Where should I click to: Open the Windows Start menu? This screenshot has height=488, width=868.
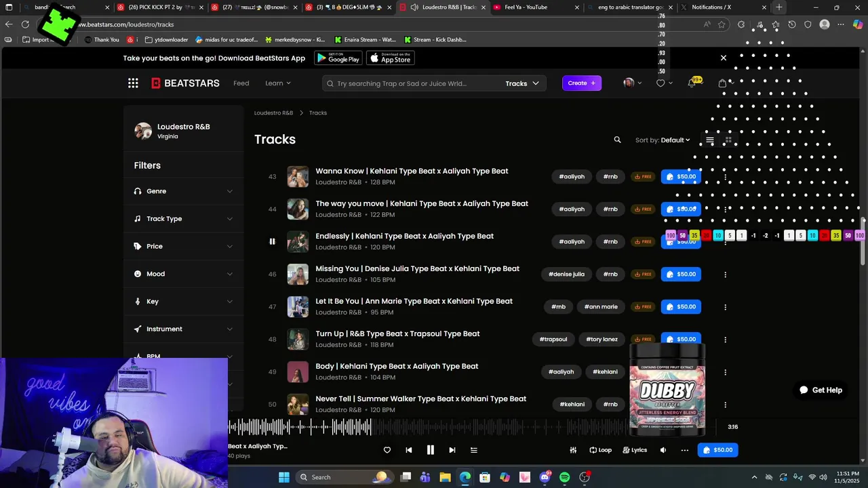point(283,477)
